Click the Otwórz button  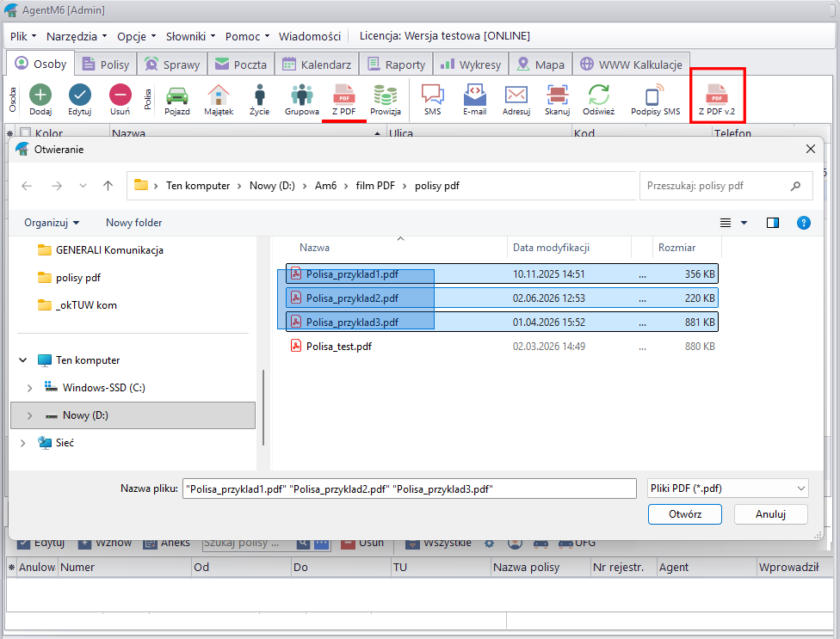click(x=684, y=514)
